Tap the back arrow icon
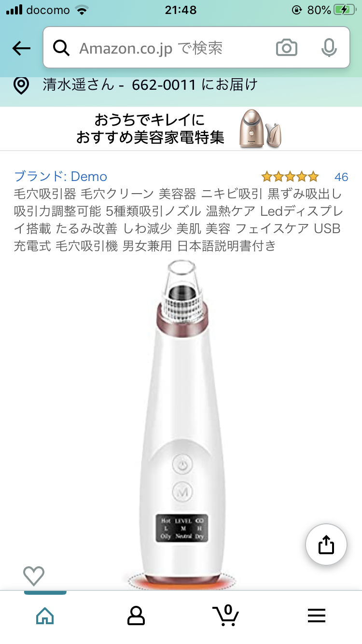 [x=21, y=48]
